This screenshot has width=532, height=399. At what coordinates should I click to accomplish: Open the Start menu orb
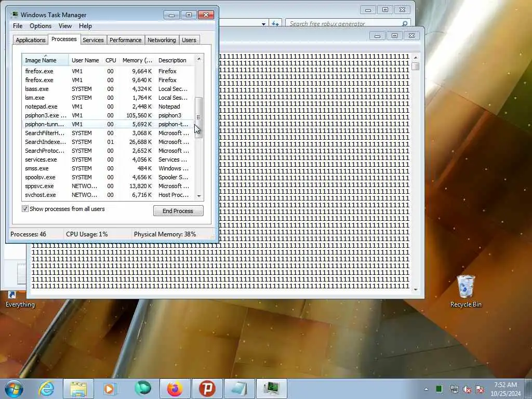tap(14, 389)
